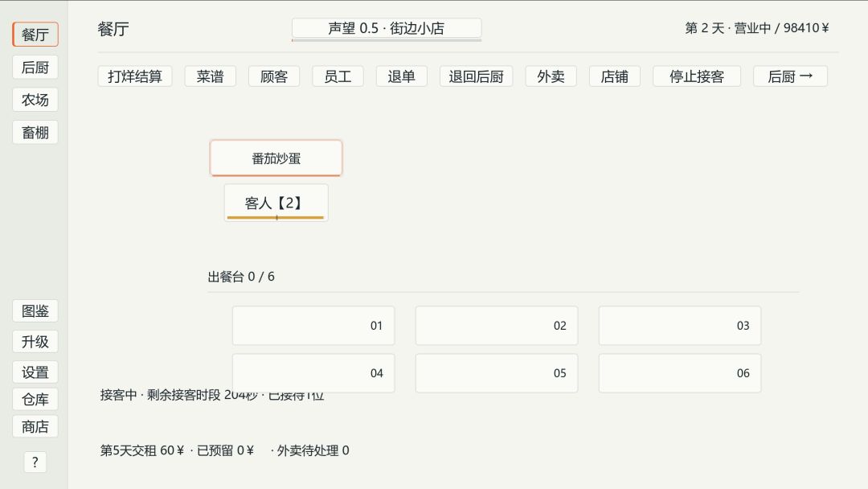Click the 第5天交租 60¥ rent notice

[x=142, y=450]
